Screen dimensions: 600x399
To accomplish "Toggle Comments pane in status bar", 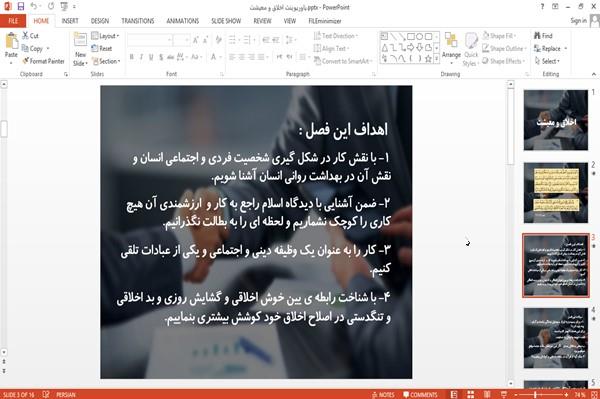I will pyautogui.click(x=420, y=394).
